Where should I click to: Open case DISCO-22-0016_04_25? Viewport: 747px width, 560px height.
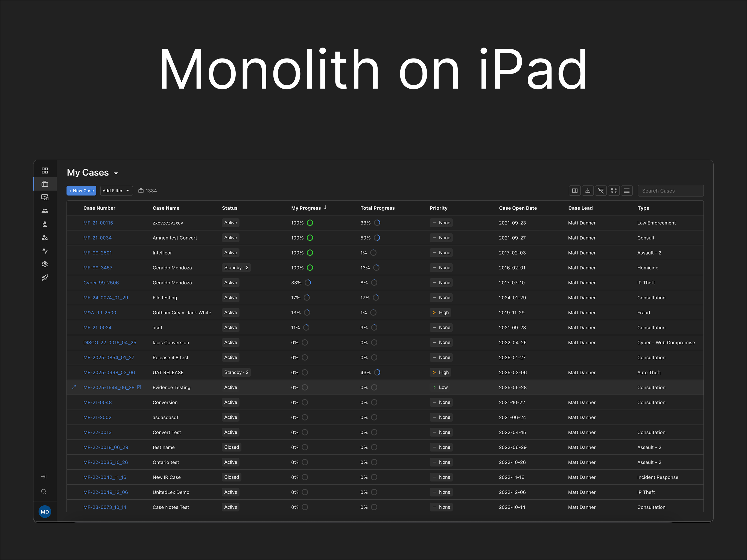point(110,343)
